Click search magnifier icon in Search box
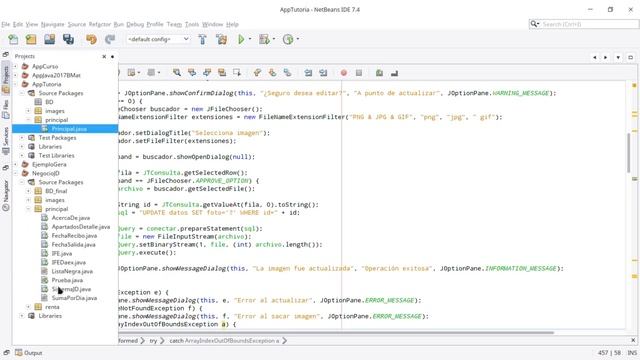 (534, 24)
